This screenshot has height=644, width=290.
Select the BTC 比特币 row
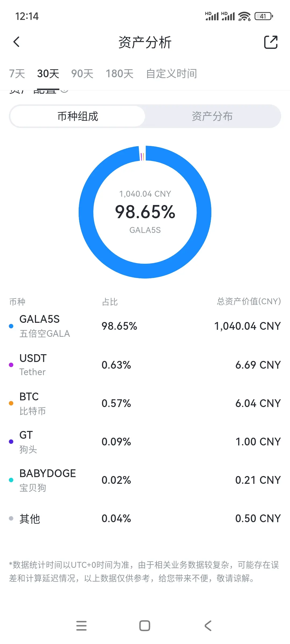[145, 403]
